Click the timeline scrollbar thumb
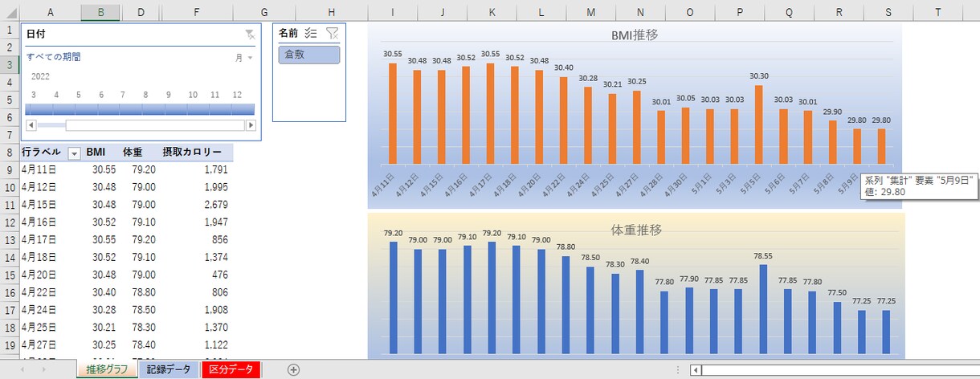 tap(155, 125)
